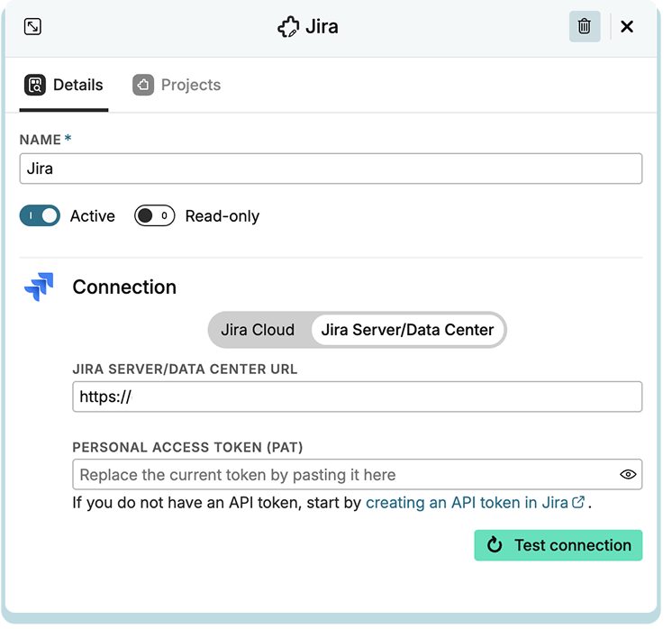Click the Jira puzzle-piece icon in the title
Viewport: 672px width, 629px height.
[x=288, y=27]
